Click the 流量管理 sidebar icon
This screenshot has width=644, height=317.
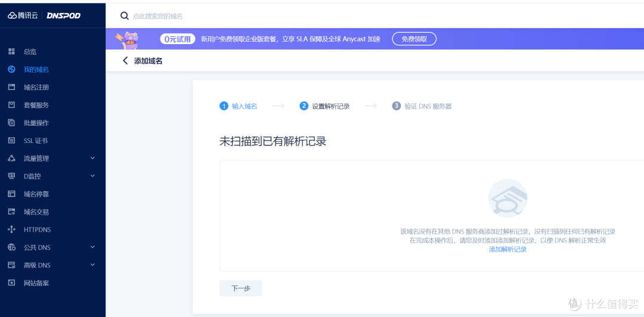(x=11, y=158)
